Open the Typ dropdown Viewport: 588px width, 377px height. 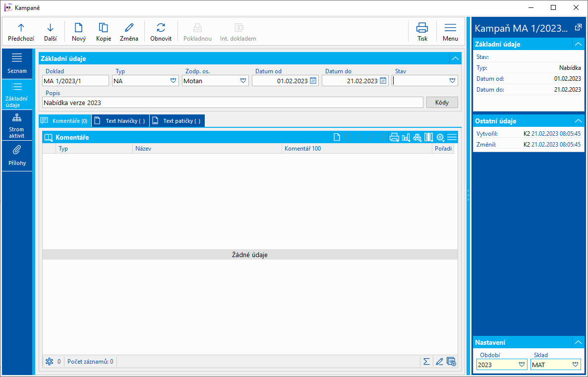click(x=173, y=81)
